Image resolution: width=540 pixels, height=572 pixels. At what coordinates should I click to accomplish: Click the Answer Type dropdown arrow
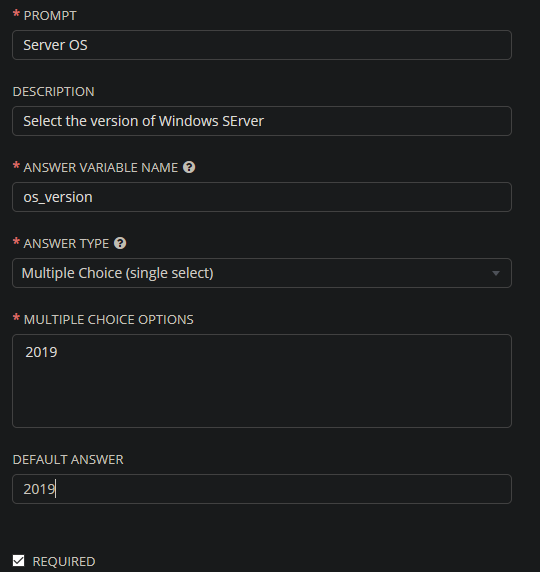pos(495,273)
